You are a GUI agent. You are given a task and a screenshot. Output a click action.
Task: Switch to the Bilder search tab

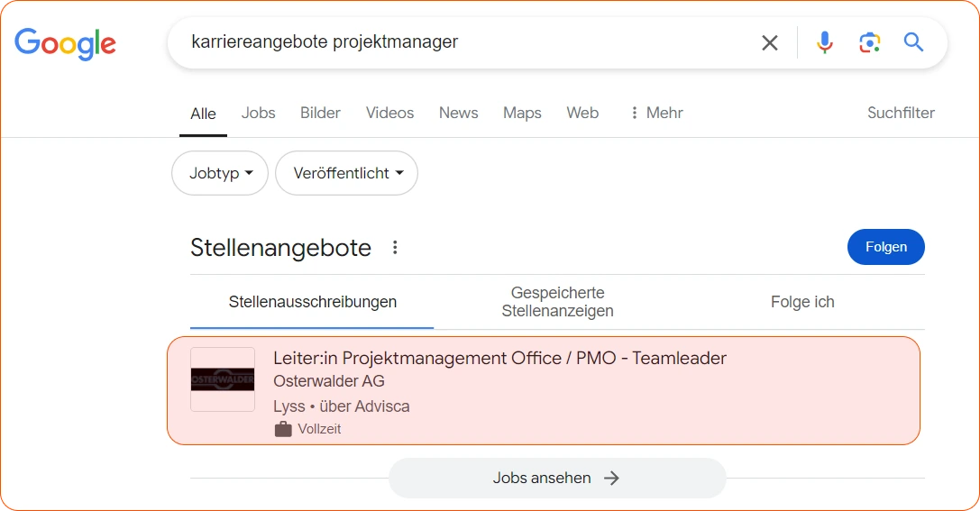[320, 113]
